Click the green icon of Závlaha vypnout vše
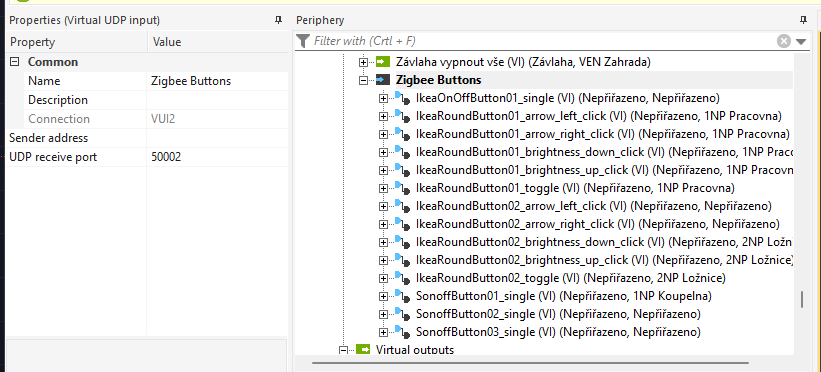821x372 pixels. (x=383, y=62)
